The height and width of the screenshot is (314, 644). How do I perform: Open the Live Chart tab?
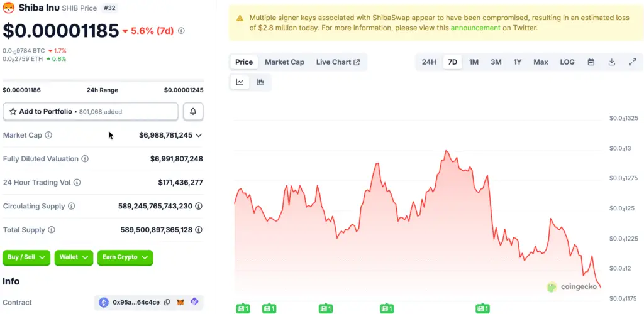coord(338,62)
